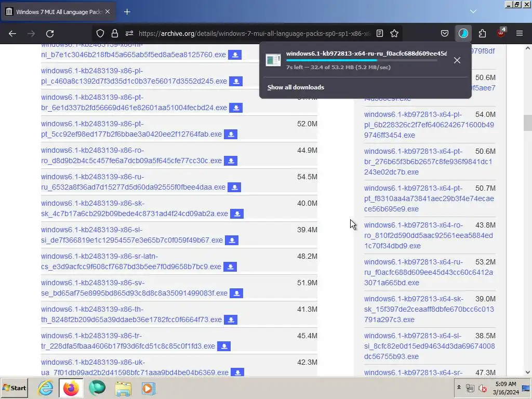Open the kb972813-x64-pt-br exe link
532x399 pixels.
pyautogui.click(x=428, y=162)
